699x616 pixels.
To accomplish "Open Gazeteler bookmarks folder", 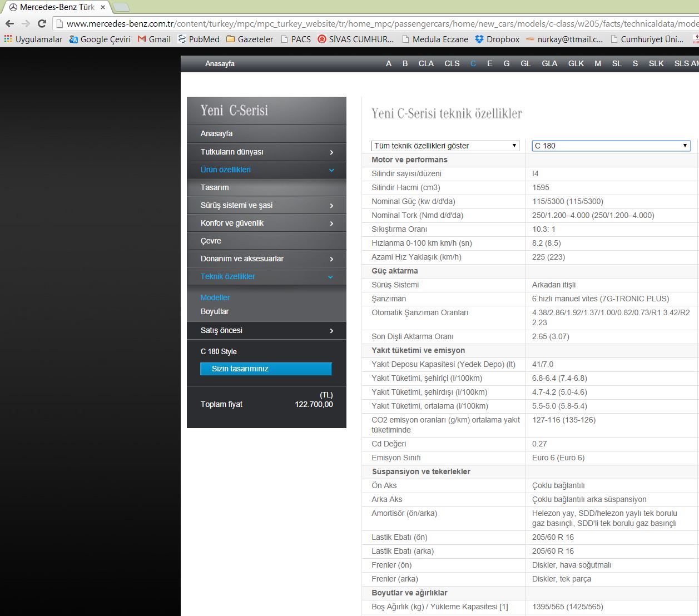I will (x=250, y=39).
